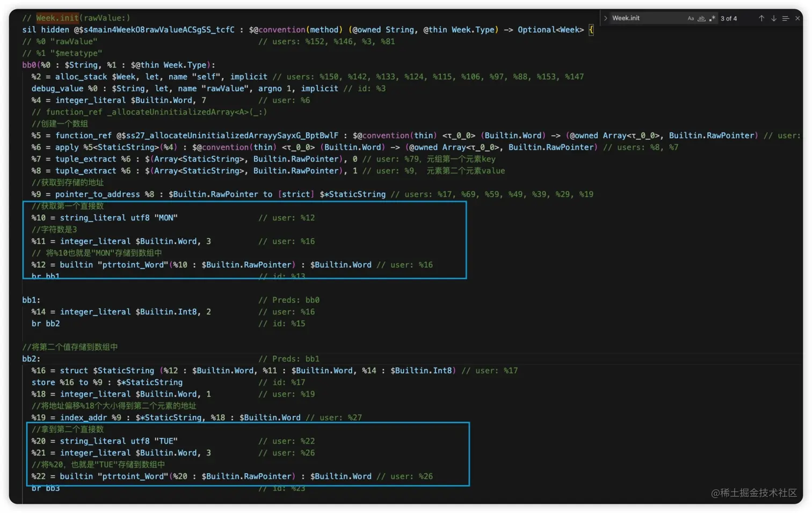Click the "// Preds: bb1" comment
The height and width of the screenshot is (513, 812).
pos(289,359)
